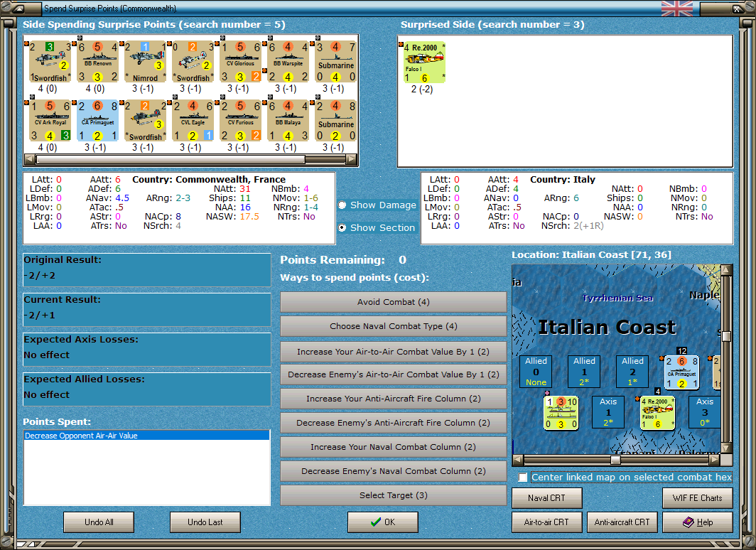Click Choose Naval Combat Type (4)
Image resolution: width=756 pixels, height=550 pixels.
(x=393, y=326)
